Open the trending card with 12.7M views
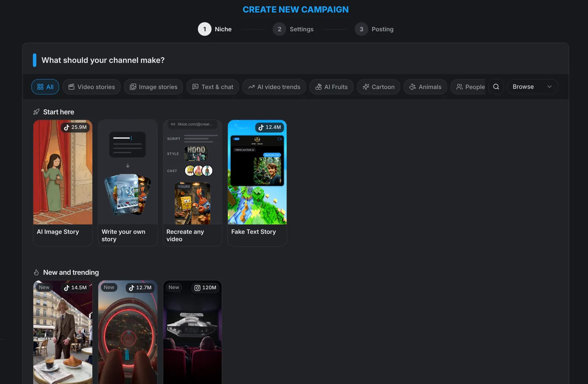The height and width of the screenshot is (384, 588). pos(128,332)
